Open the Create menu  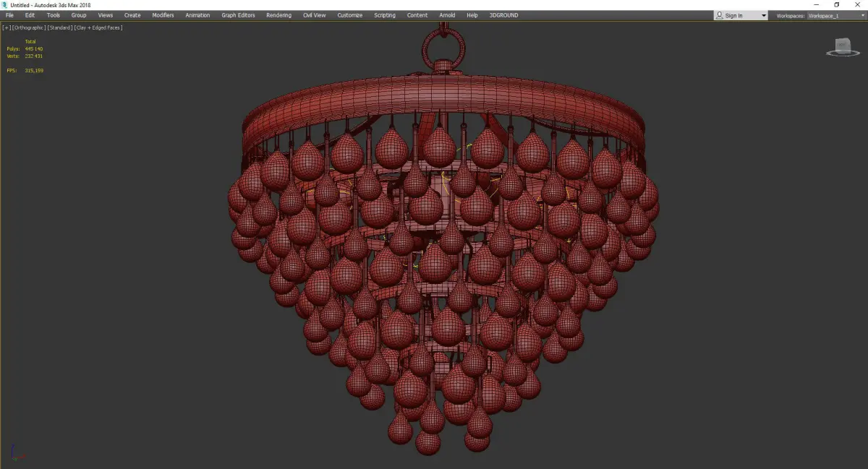pos(132,15)
